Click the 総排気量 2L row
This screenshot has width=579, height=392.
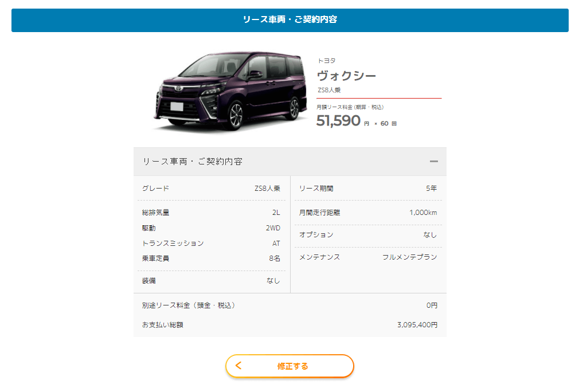(x=211, y=213)
